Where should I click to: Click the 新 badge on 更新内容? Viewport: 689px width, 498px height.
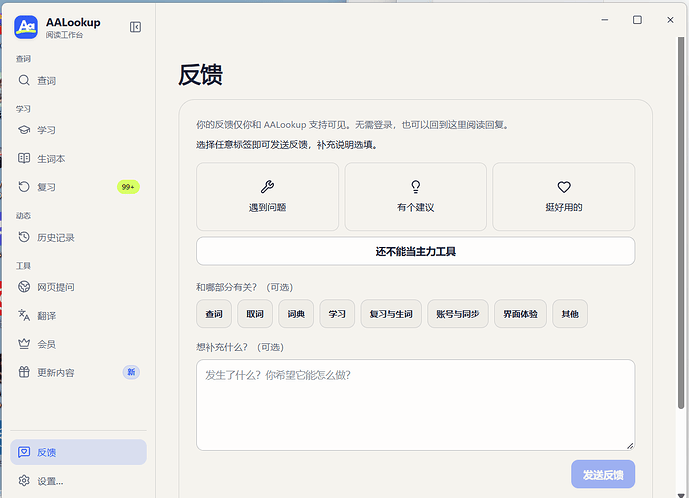(131, 372)
